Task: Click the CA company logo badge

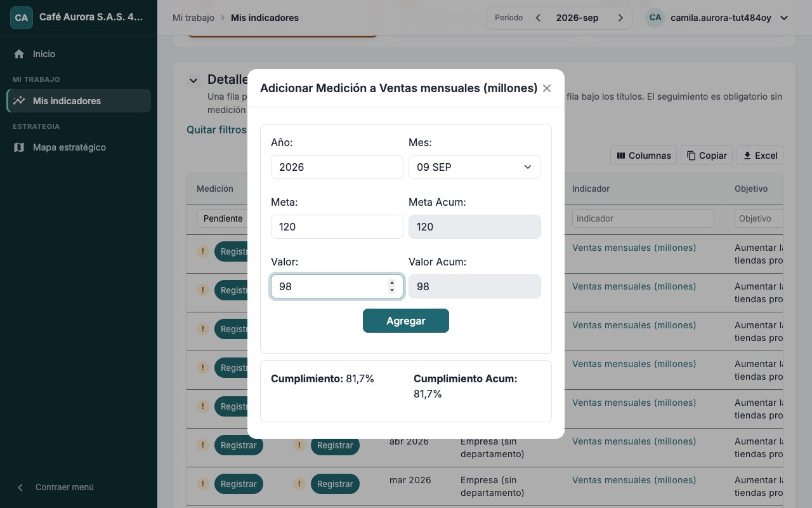Action: (22, 18)
